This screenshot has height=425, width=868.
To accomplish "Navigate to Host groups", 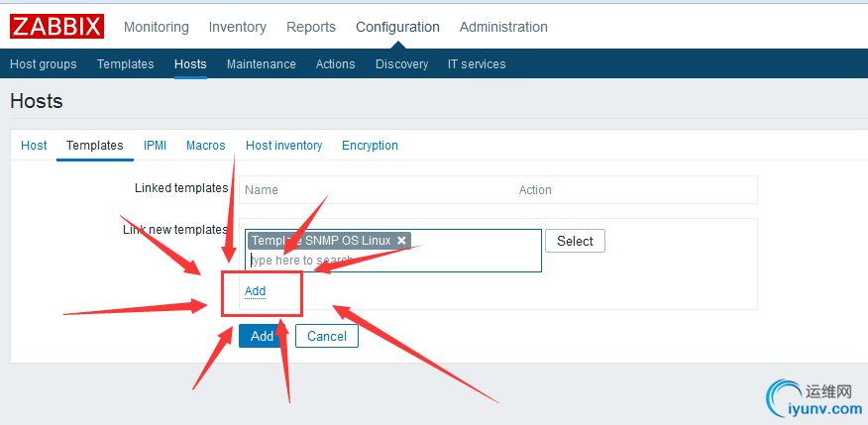I will click(x=43, y=64).
